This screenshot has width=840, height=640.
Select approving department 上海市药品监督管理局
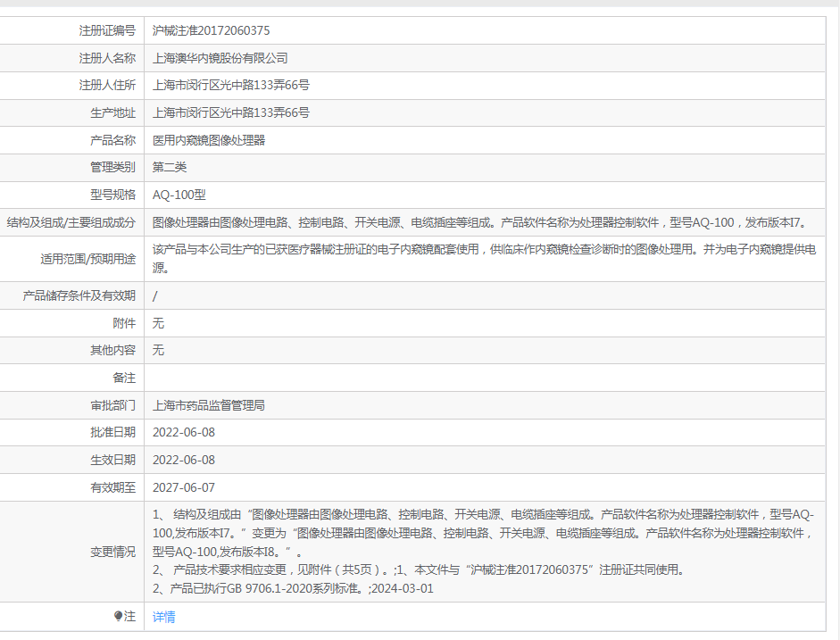(209, 405)
